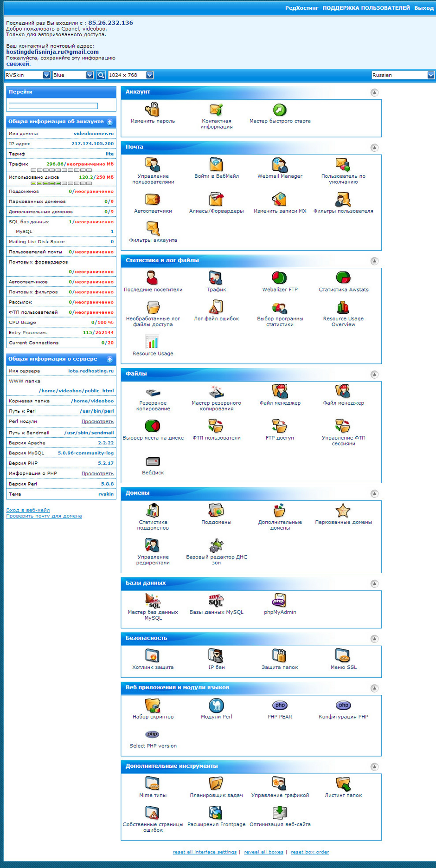Viewport: 436px width, 868px height.
Task: Click Просмотреть link for Информация о PHP
Action: pyautogui.click(x=97, y=473)
